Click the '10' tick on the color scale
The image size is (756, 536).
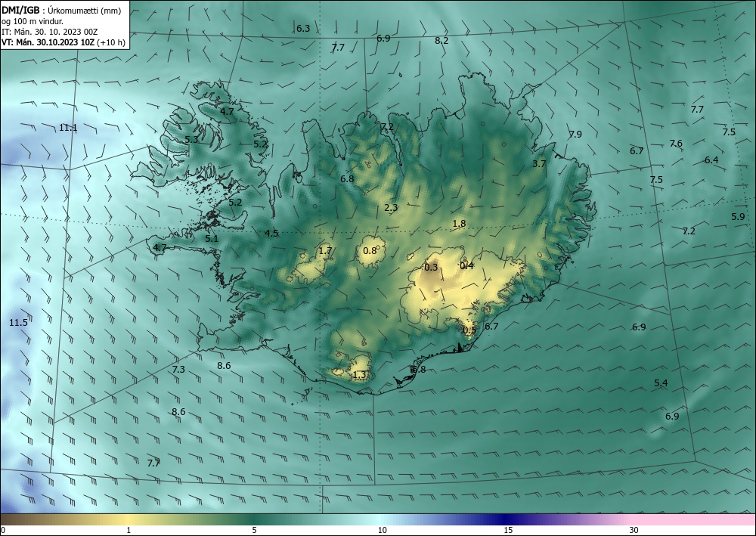click(x=382, y=530)
